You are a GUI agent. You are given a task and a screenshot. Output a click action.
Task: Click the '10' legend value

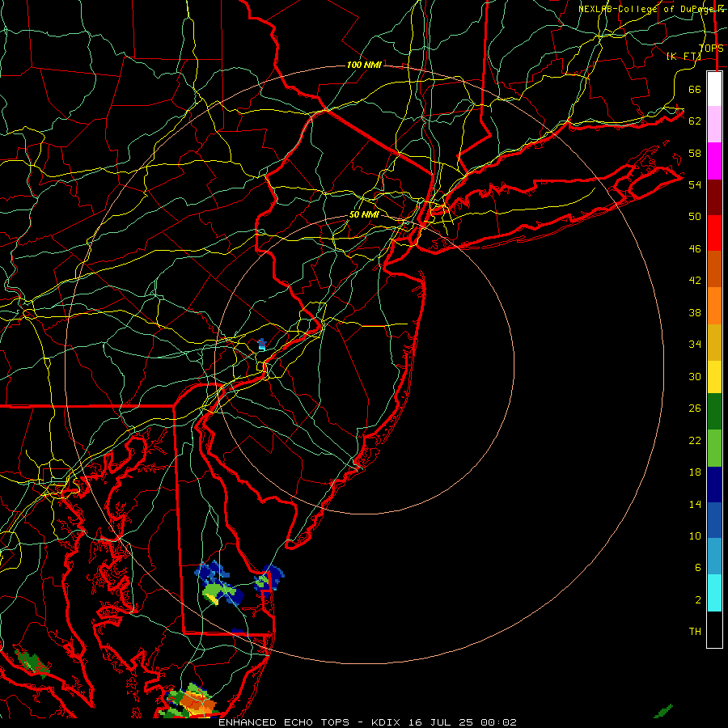(695, 536)
